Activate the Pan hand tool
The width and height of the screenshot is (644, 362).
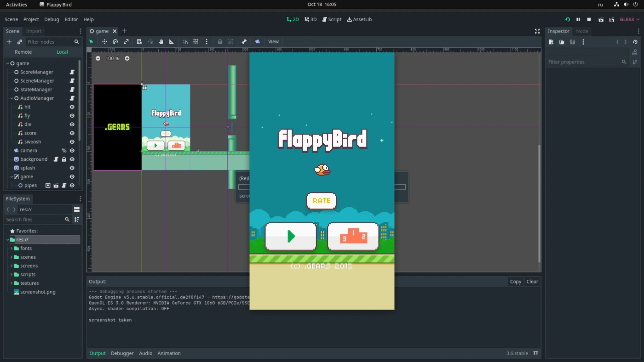click(x=161, y=41)
